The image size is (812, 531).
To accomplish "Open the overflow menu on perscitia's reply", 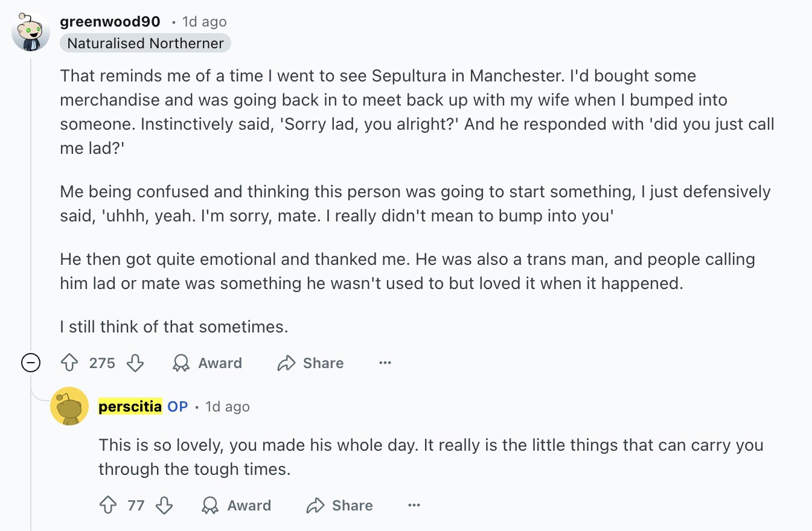I will pos(414,505).
